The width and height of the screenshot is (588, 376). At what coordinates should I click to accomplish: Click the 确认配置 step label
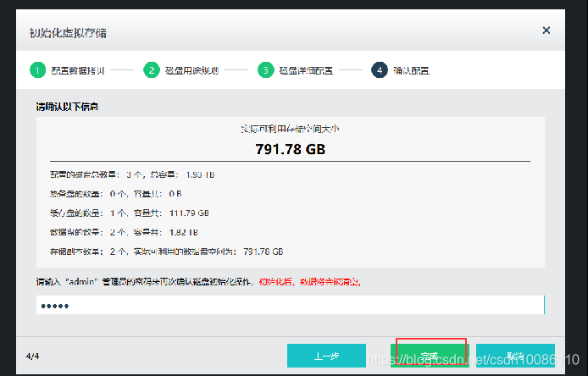click(411, 70)
